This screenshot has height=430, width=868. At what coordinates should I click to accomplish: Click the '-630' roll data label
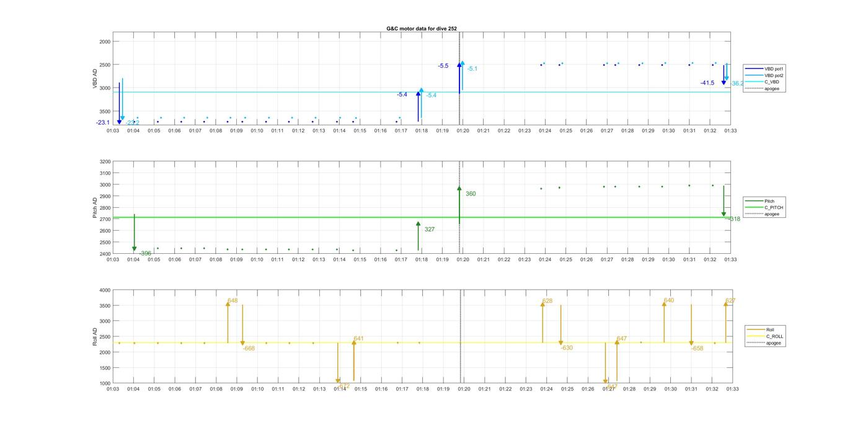(567, 348)
